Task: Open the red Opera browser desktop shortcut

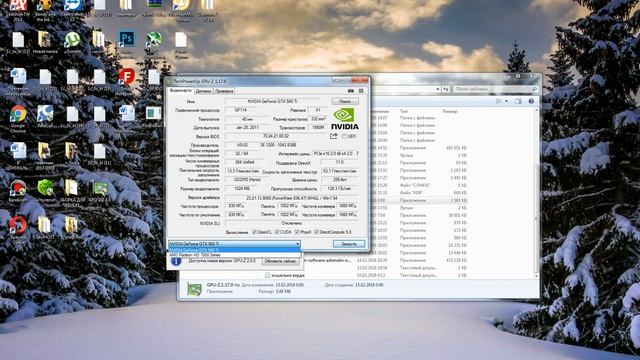Action: tap(18, 225)
